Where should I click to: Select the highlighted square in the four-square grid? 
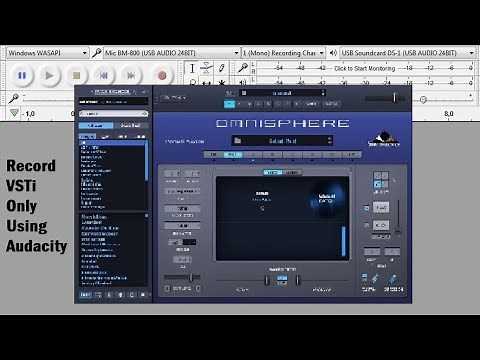377,184
